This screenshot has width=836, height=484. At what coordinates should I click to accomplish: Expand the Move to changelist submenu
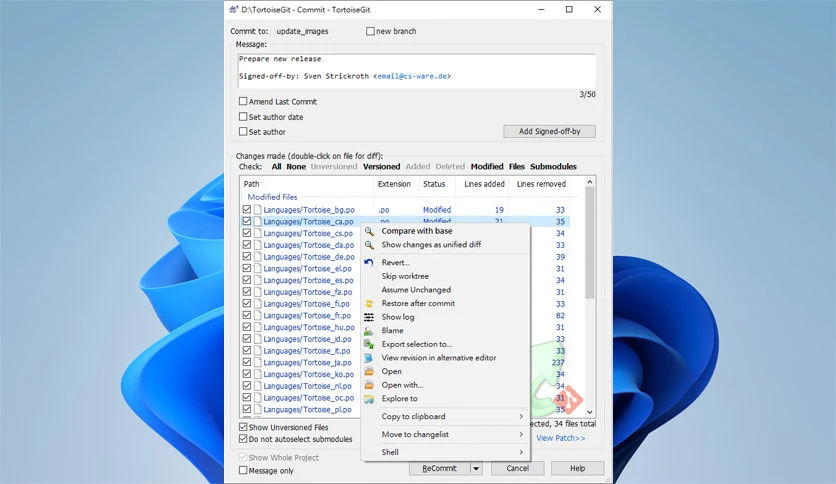click(x=521, y=434)
